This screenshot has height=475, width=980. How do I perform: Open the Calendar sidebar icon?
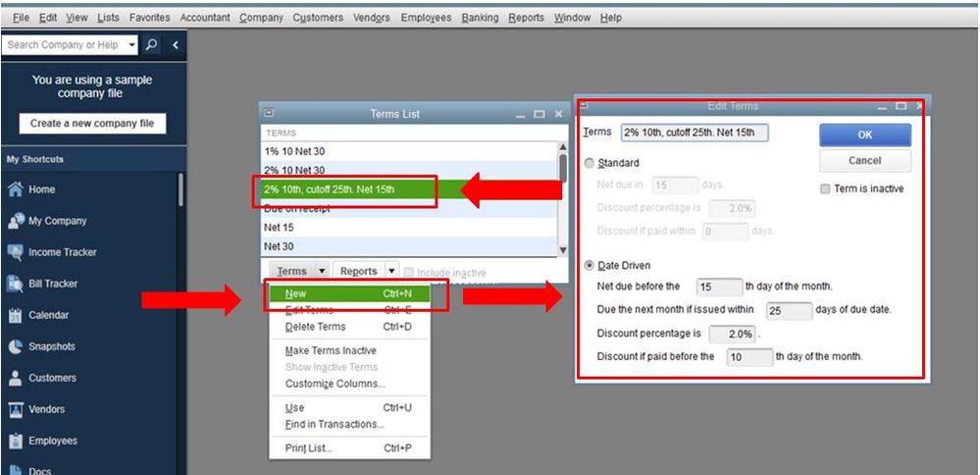16,315
